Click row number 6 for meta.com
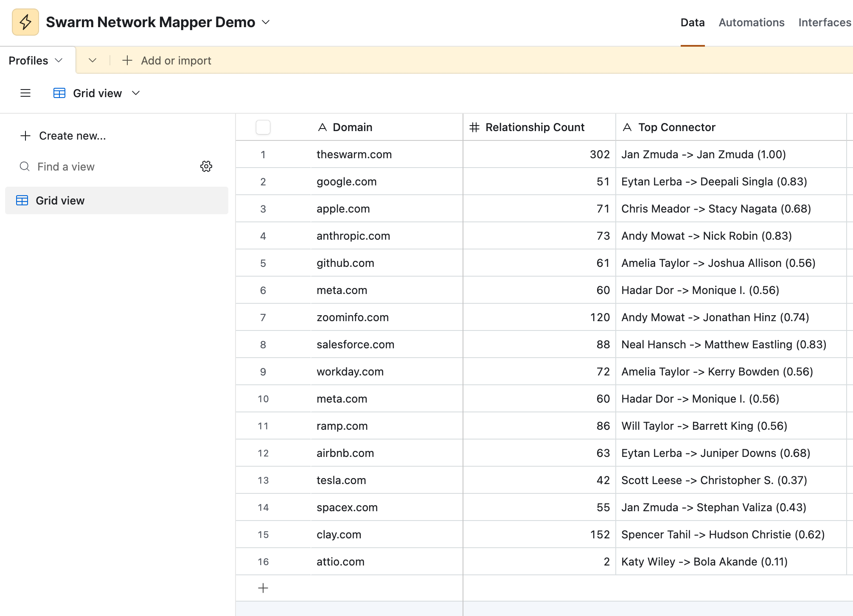 pyautogui.click(x=263, y=290)
